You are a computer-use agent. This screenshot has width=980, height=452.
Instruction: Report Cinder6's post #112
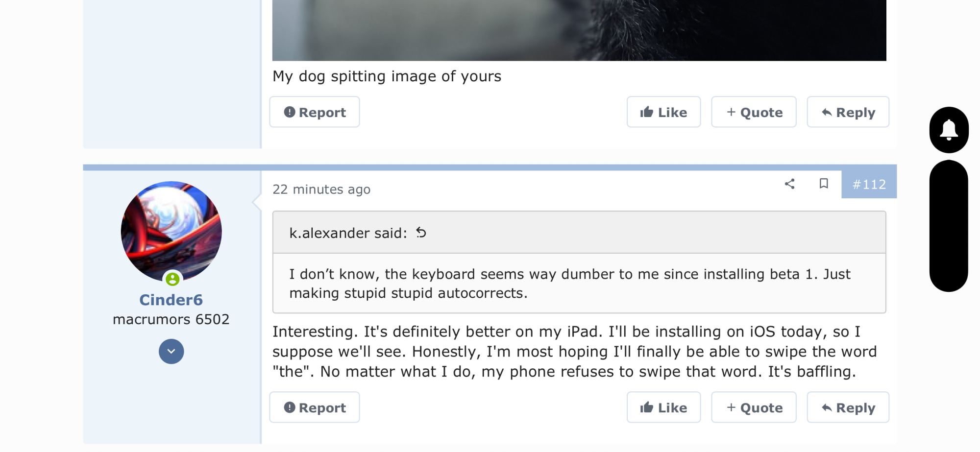[315, 407]
